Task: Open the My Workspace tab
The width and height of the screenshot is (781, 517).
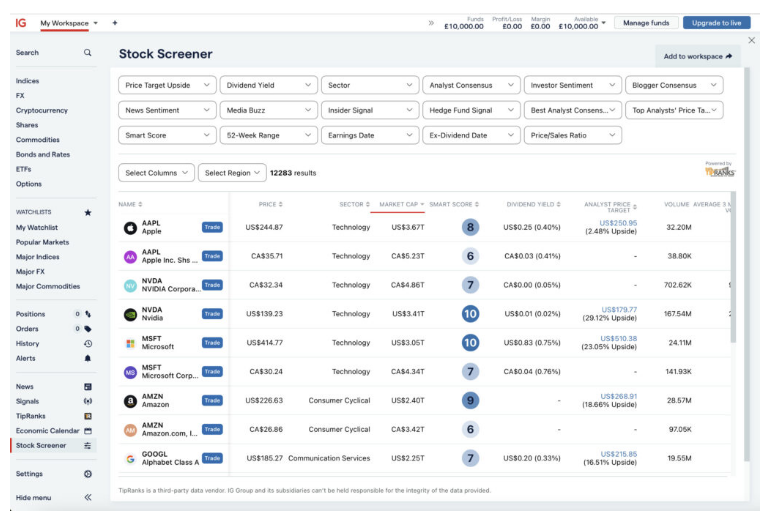Action: tap(68, 22)
